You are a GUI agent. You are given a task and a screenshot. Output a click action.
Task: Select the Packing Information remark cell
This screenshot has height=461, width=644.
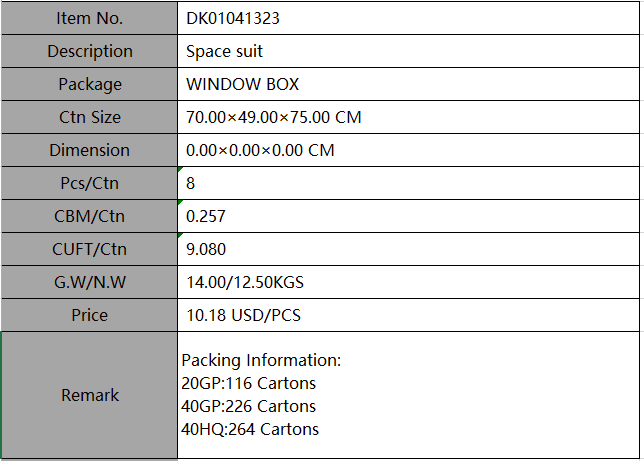pos(408,395)
